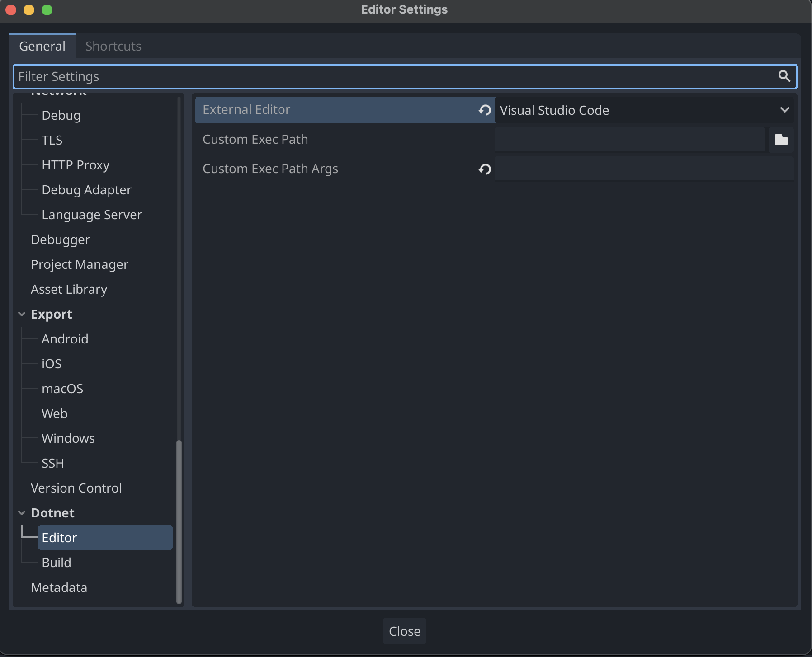The height and width of the screenshot is (657, 812).
Task: Collapse the Export section
Action: tap(22, 314)
